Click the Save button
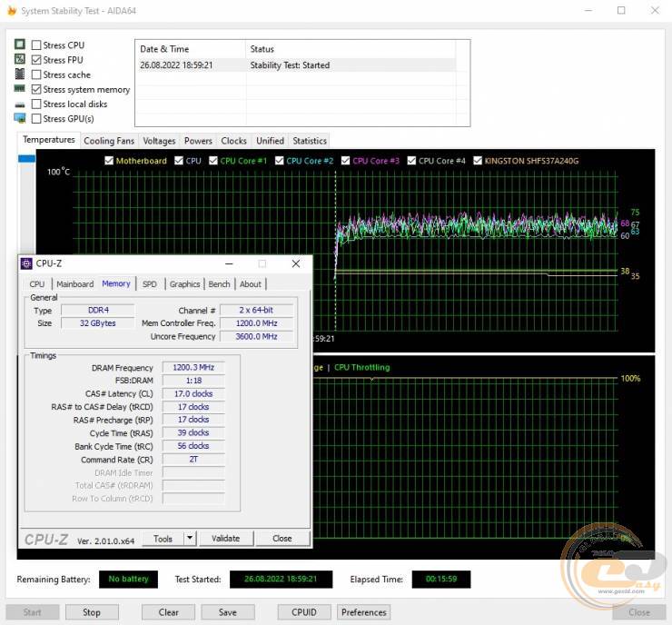The width and height of the screenshot is (672, 625). point(228,612)
